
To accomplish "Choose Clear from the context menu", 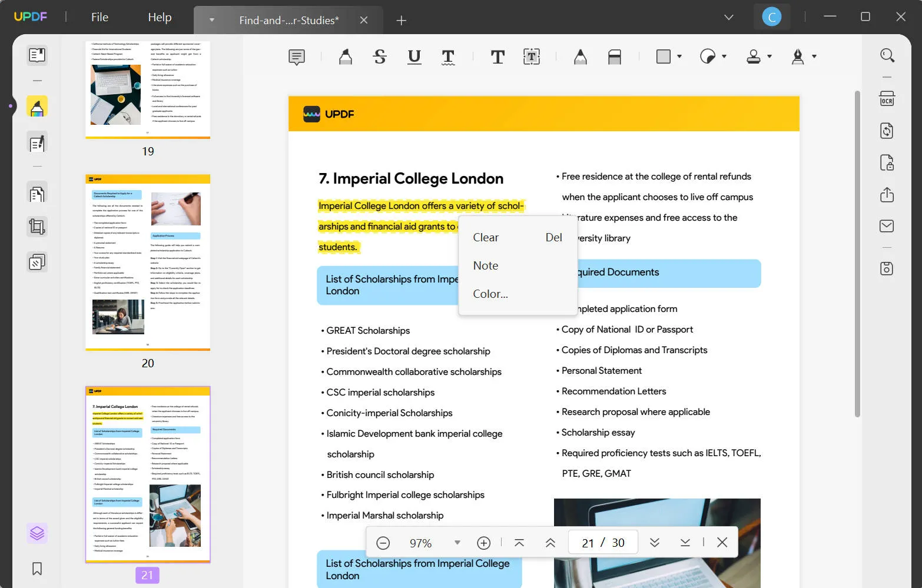I will click(518, 237).
